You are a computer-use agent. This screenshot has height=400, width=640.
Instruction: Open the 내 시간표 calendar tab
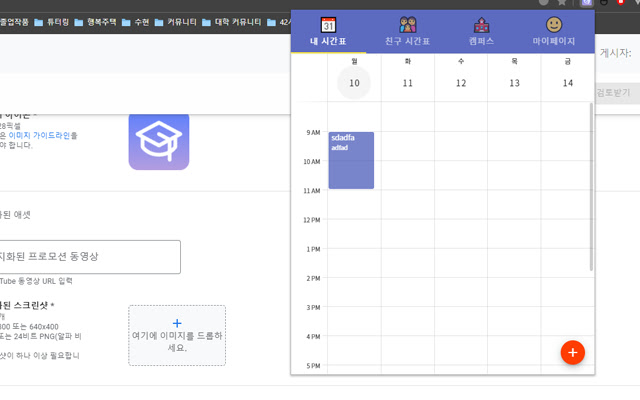pos(328,32)
